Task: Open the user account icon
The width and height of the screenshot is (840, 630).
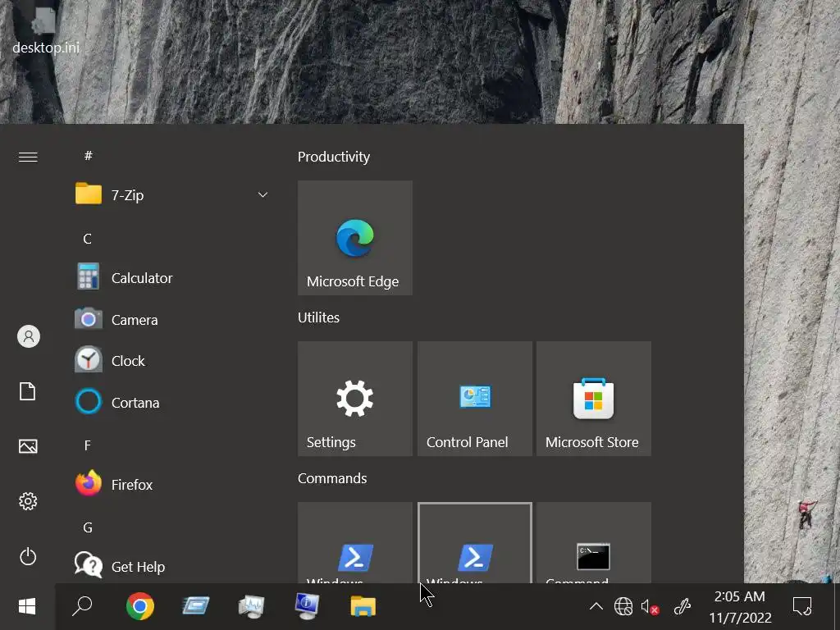Action: [x=29, y=336]
